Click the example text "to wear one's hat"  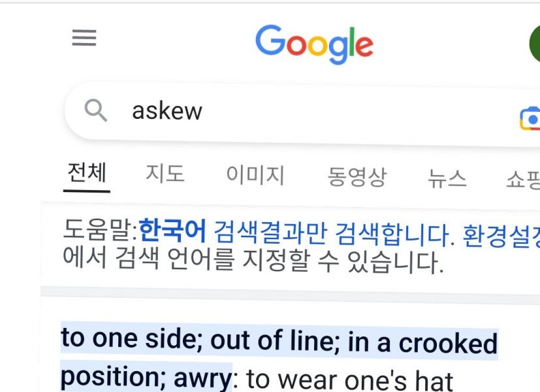pyautogui.click(x=349, y=380)
